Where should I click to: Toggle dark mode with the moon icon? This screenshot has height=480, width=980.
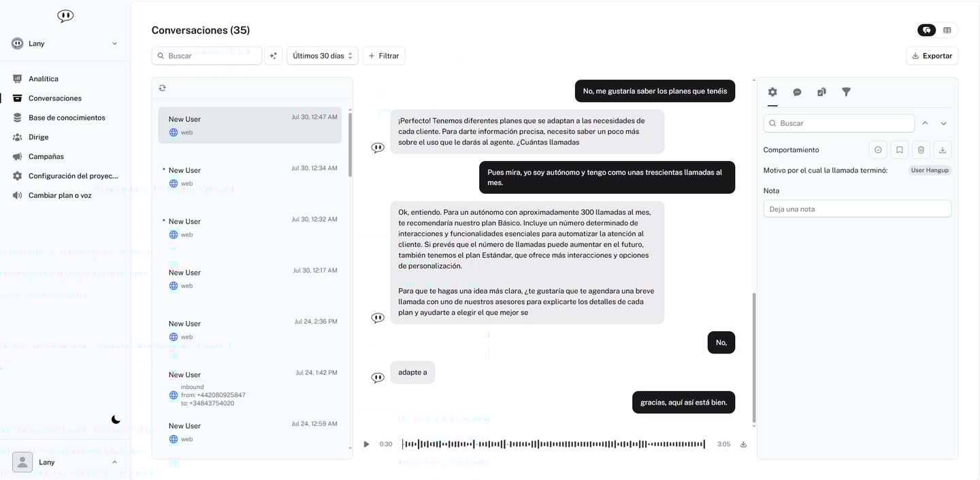[116, 419]
